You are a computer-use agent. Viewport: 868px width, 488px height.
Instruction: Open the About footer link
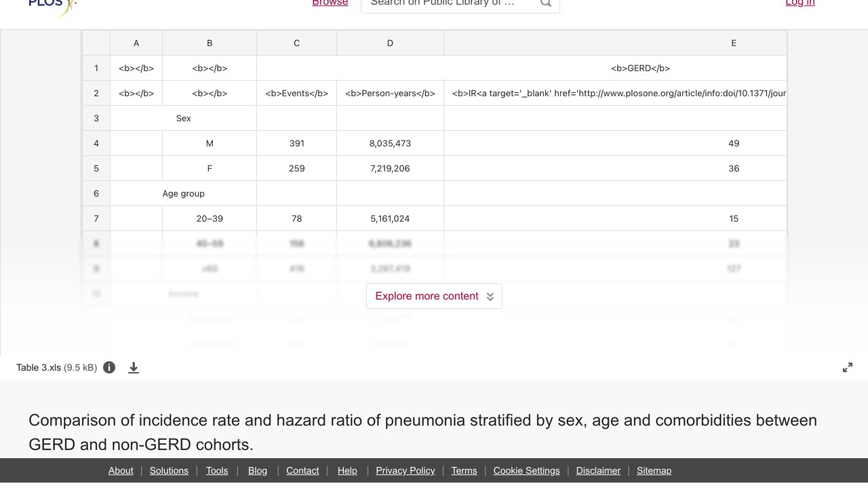[x=121, y=470]
